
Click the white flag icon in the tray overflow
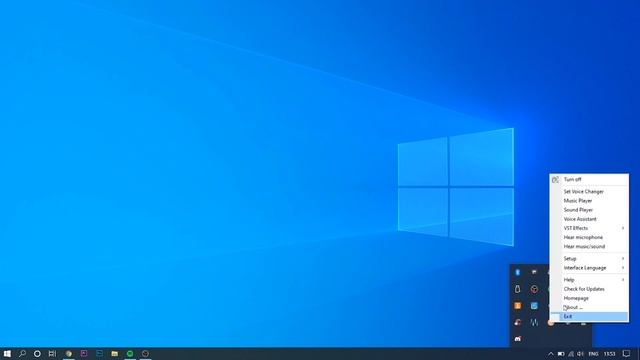coord(534,272)
